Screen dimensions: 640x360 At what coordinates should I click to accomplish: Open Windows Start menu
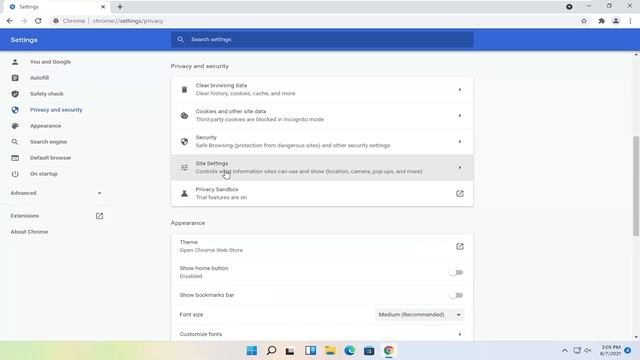(x=252, y=351)
